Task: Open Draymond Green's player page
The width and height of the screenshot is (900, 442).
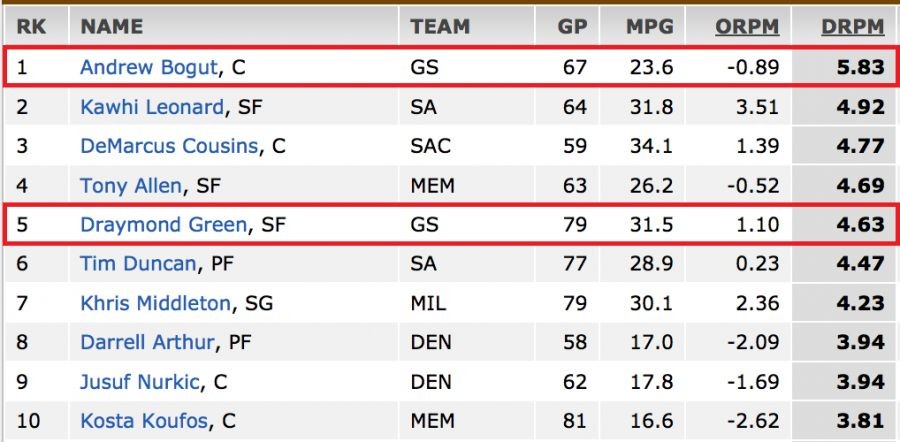Action: coord(163,224)
